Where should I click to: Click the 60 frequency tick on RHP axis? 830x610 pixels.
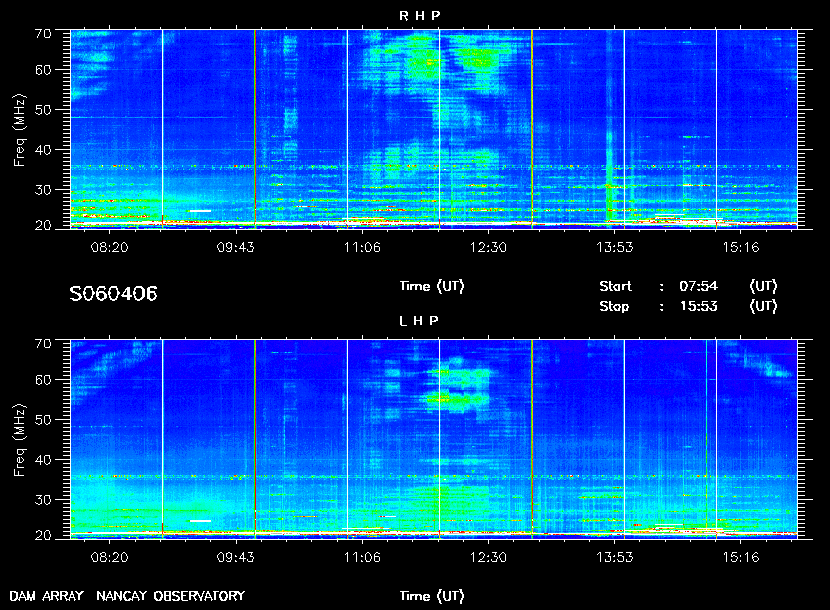pos(43,70)
